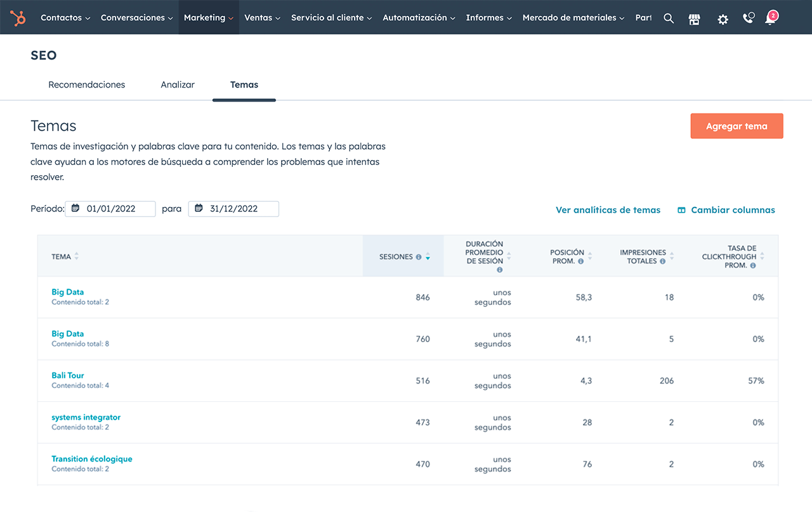Open Servicio al cliente dropdown
812x516 pixels.
coord(332,18)
